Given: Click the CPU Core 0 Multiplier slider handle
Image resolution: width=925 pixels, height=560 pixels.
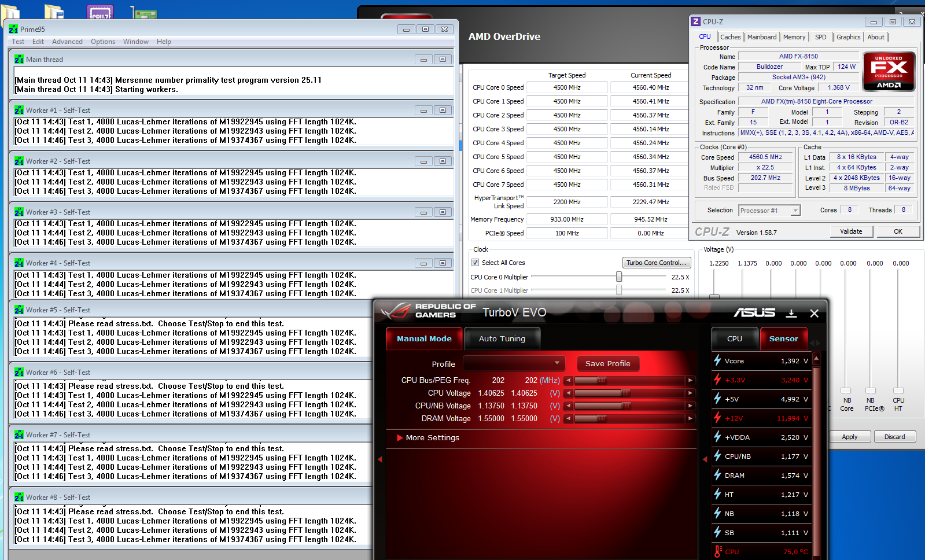Looking at the screenshot, I should pyautogui.click(x=619, y=277).
